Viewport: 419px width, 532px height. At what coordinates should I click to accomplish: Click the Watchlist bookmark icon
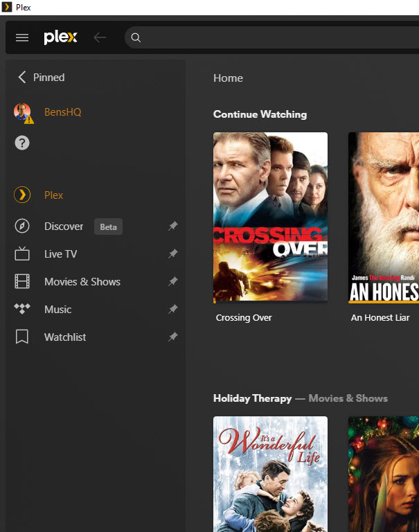tap(22, 337)
